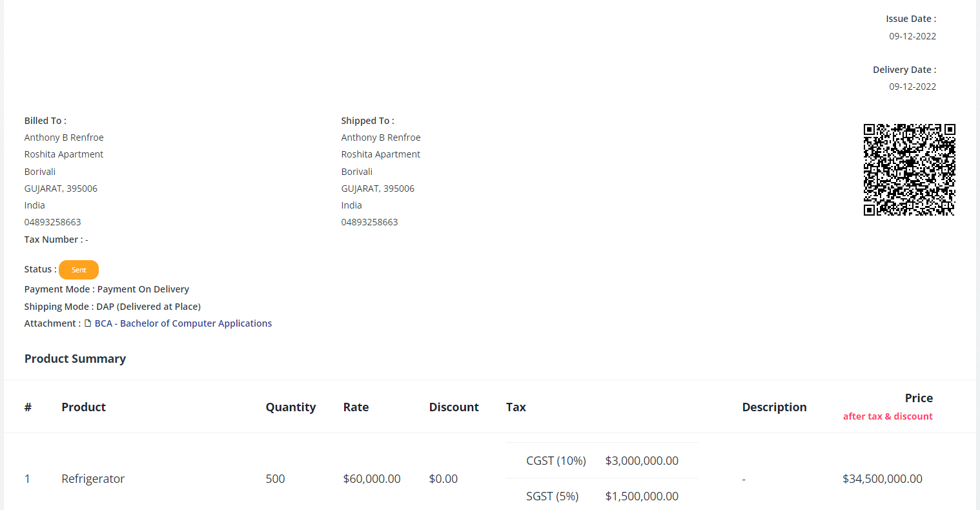The image size is (980, 510).
Task: Click the $34,500,000.00 total price
Action: pos(882,479)
